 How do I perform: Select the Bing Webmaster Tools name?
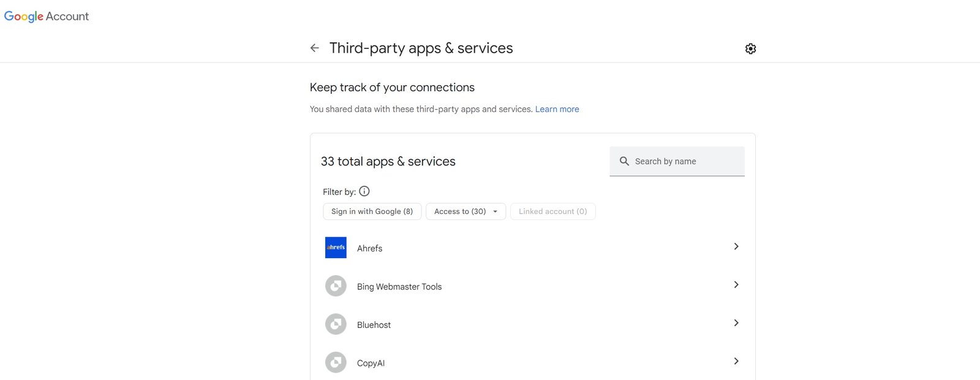coord(399,287)
